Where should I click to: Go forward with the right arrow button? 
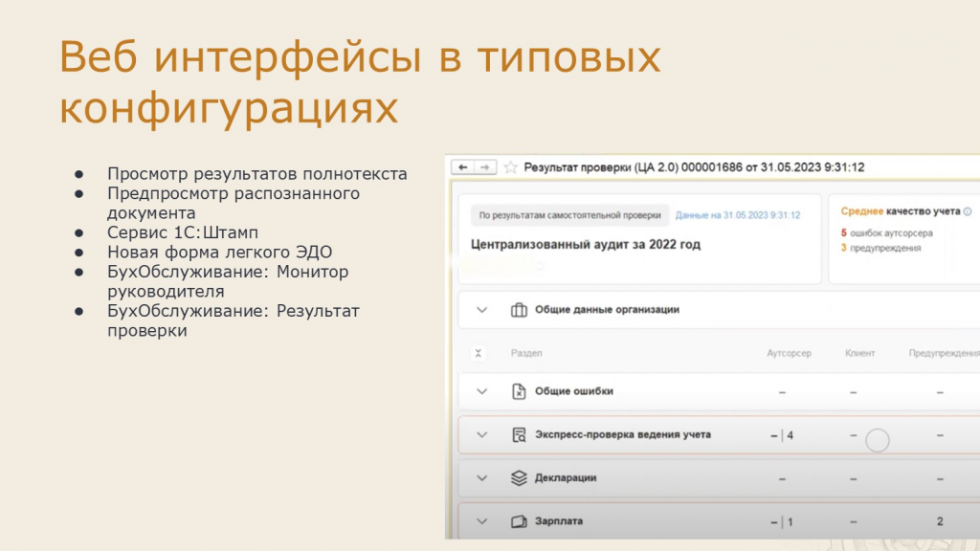(x=485, y=167)
